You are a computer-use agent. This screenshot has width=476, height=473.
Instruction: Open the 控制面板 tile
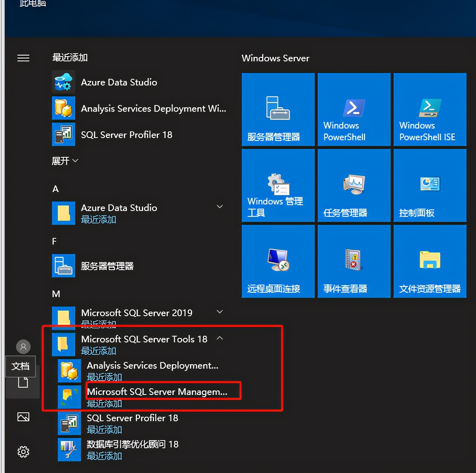click(x=430, y=185)
